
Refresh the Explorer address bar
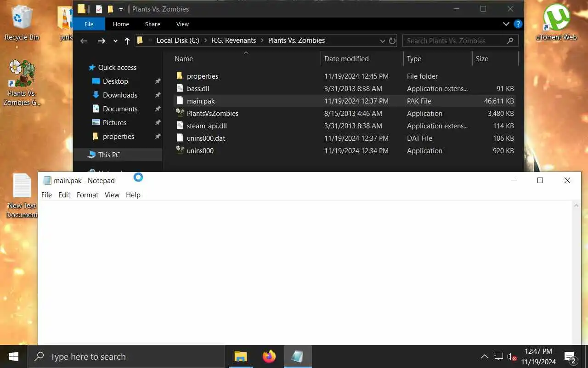392,40
